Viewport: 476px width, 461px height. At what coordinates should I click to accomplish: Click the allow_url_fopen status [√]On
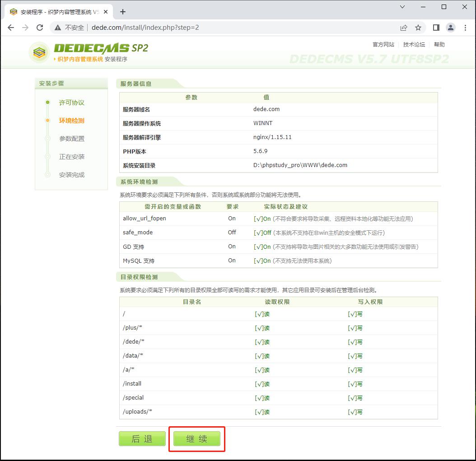coord(262,219)
